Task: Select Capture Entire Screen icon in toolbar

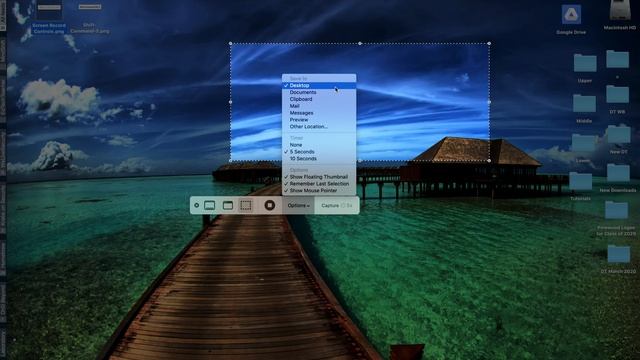Action: coord(209,205)
